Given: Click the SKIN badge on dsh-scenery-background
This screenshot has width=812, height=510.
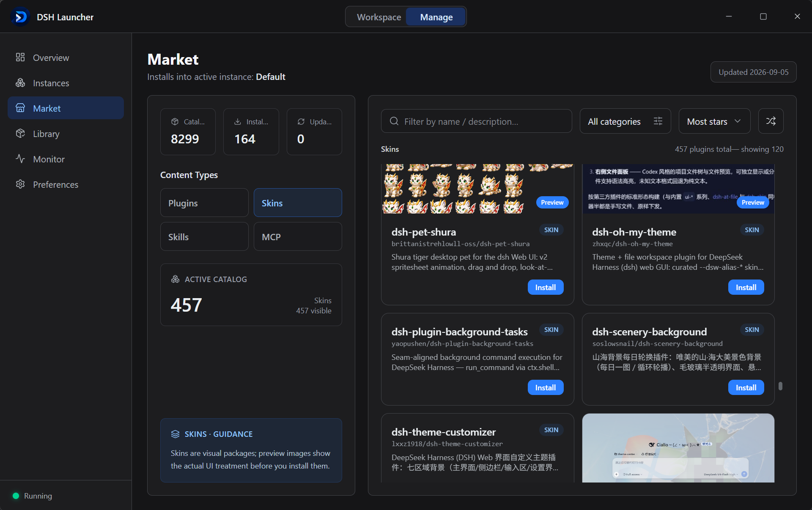Looking at the screenshot, I should point(752,329).
